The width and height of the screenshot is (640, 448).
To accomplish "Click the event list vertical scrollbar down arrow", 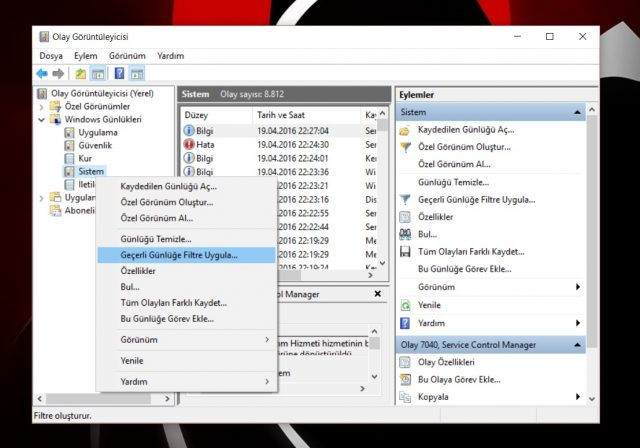I will point(382,263).
